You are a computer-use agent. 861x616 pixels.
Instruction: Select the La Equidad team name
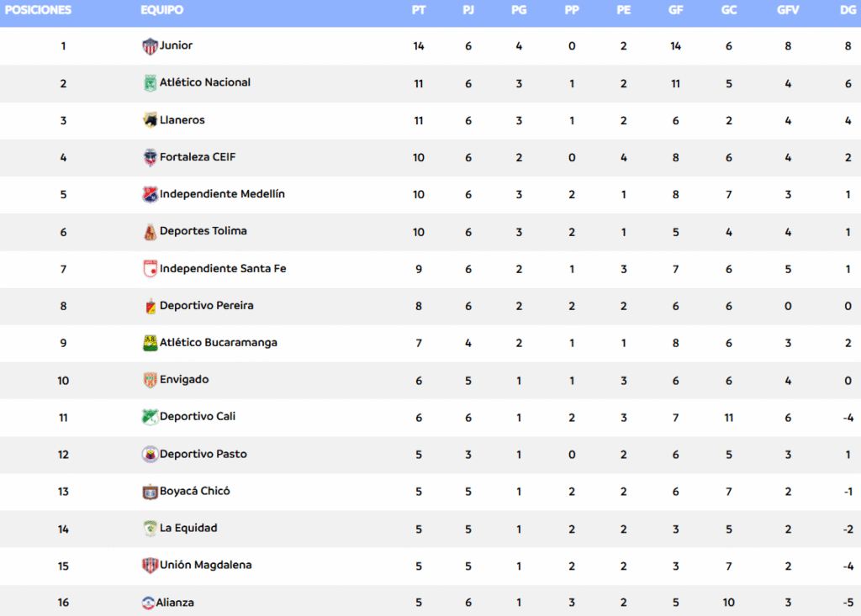pyautogui.click(x=188, y=528)
